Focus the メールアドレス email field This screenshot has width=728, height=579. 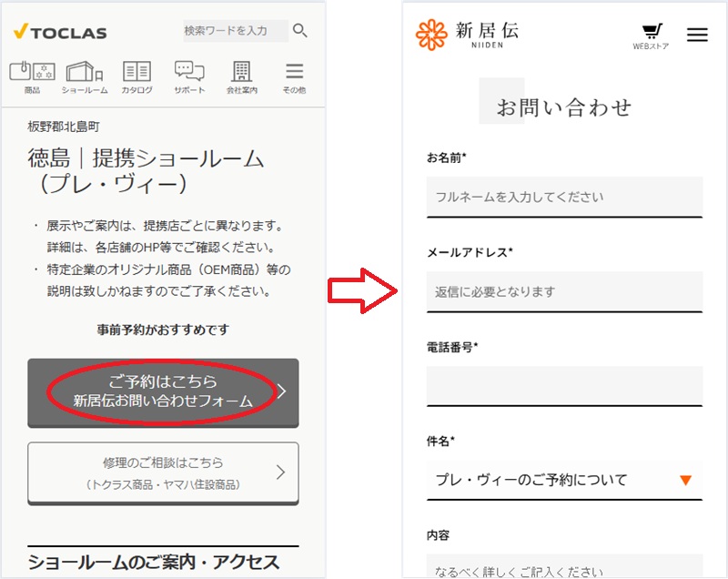(564, 291)
